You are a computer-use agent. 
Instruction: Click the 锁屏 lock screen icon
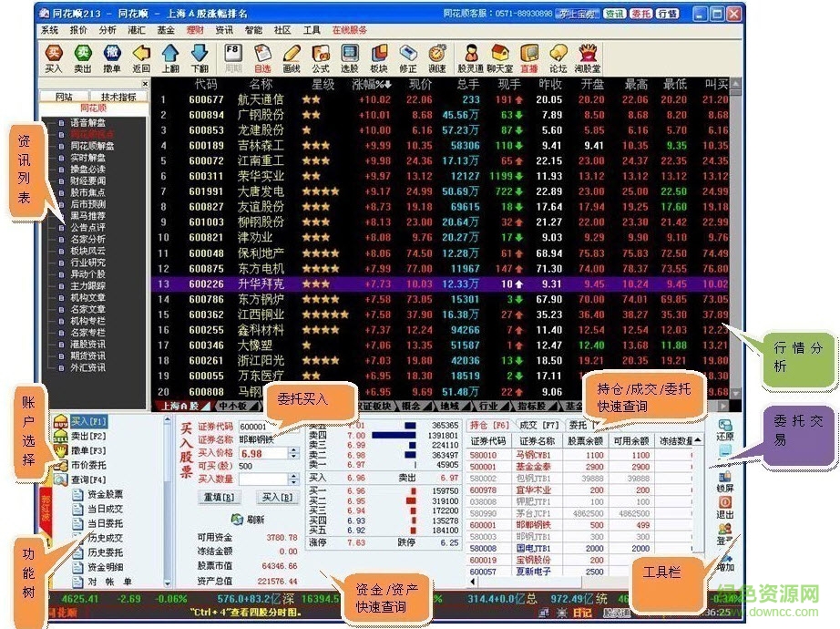pyautogui.click(x=726, y=478)
